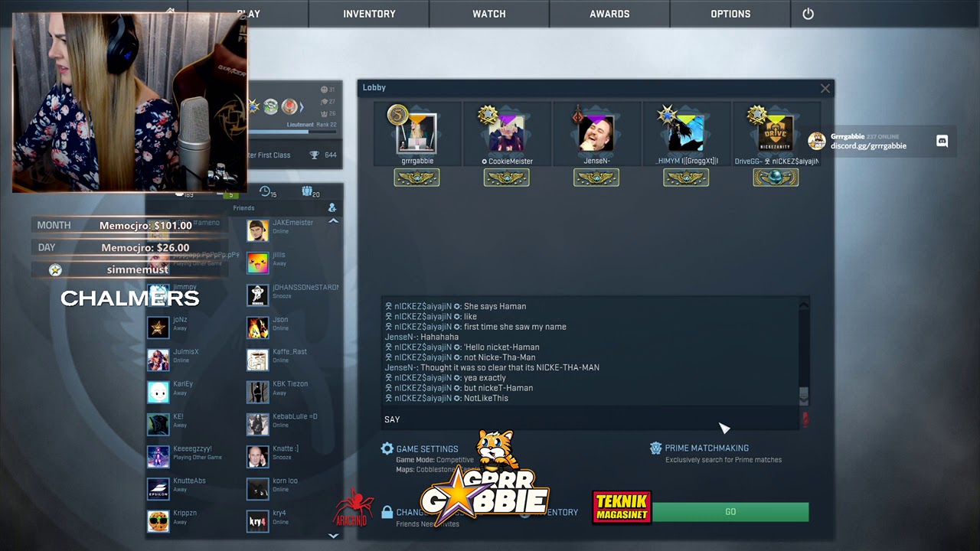
Task: Click the lobby permissions padlock icon
Action: pos(387,512)
